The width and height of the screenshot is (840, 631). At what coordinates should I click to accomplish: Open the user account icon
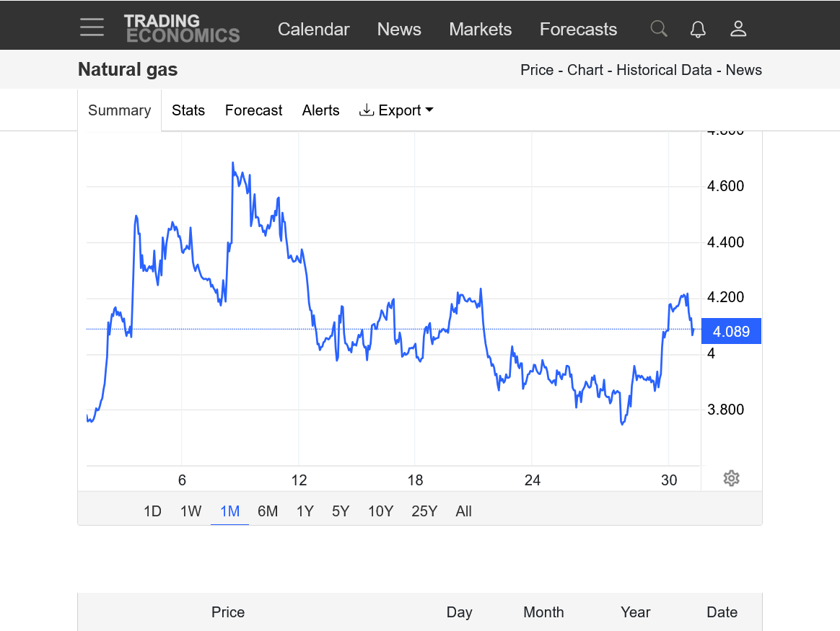pyautogui.click(x=738, y=29)
